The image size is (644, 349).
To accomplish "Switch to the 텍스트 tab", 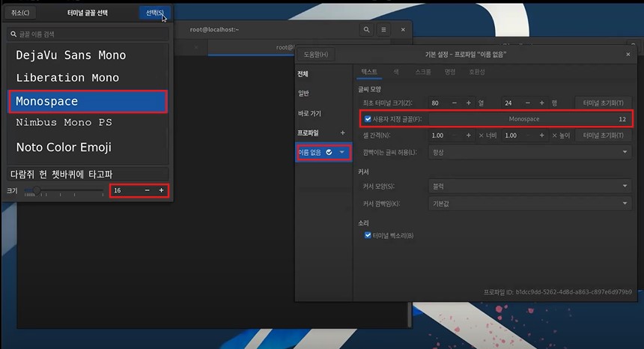I will [x=369, y=72].
